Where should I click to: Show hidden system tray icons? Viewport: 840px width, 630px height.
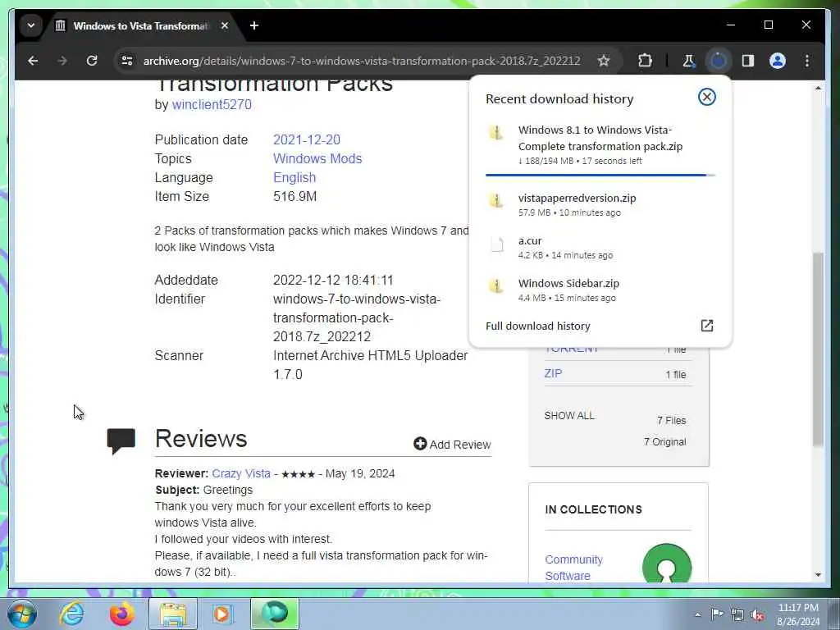[697, 615]
